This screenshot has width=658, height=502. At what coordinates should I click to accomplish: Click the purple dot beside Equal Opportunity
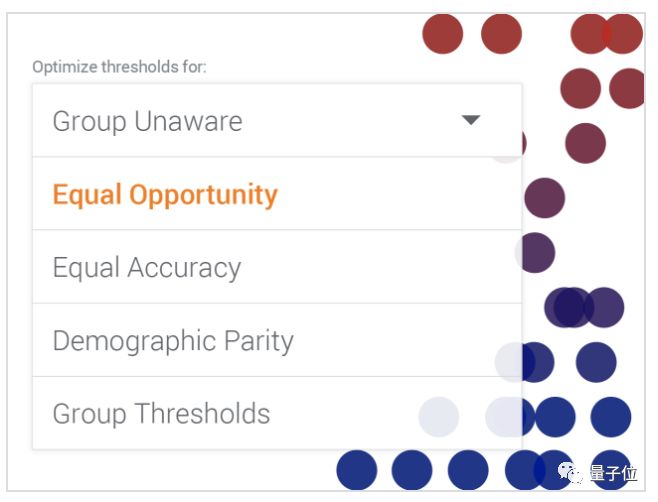tap(545, 198)
